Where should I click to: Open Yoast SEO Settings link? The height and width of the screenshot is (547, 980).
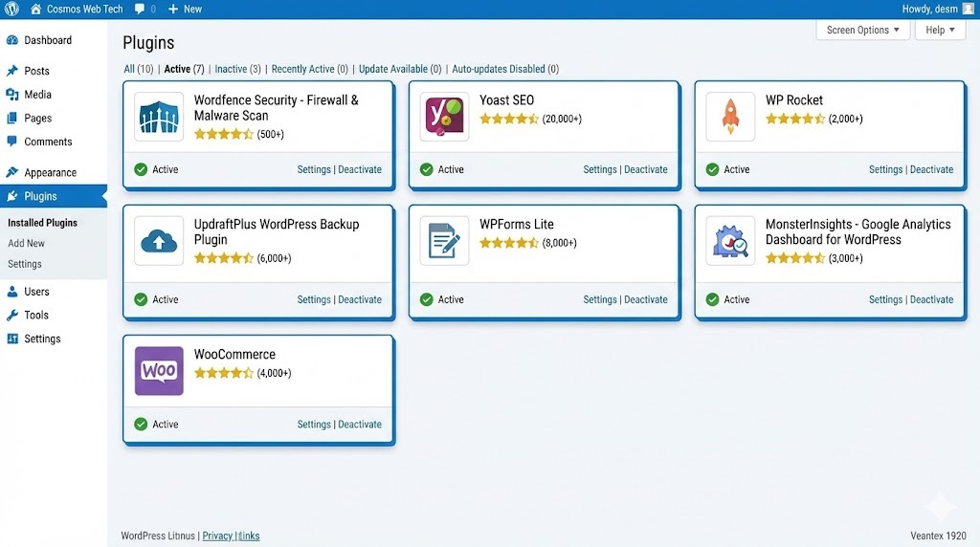[x=600, y=169]
